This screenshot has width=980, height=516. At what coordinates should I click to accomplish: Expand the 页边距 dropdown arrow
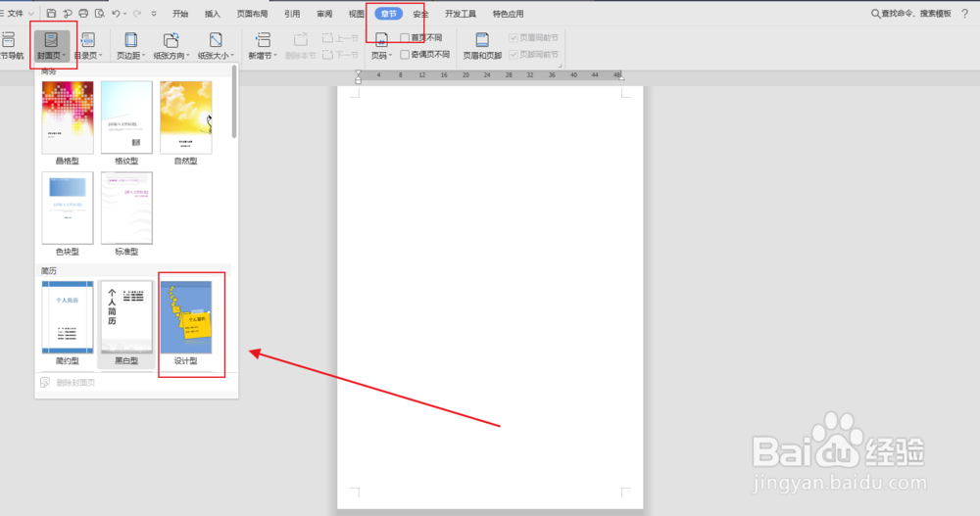144,56
